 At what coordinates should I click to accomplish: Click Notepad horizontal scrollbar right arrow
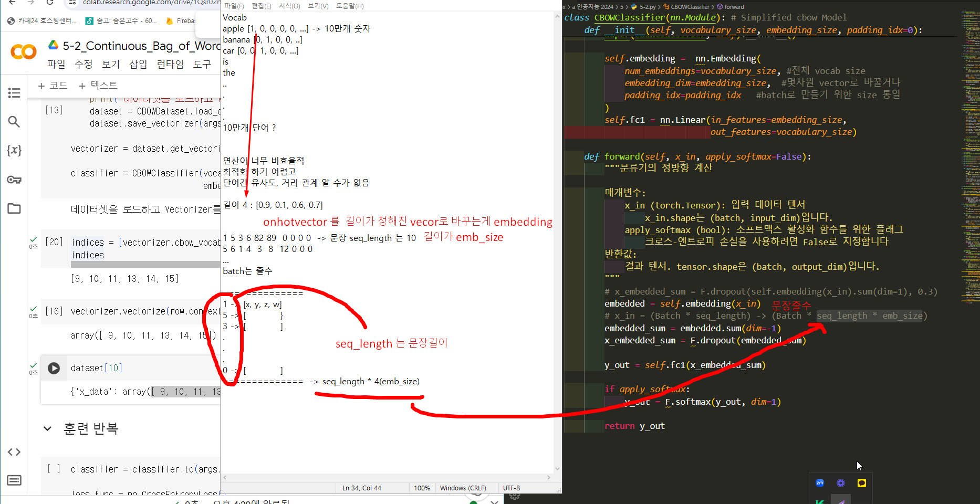pyautogui.click(x=549, y=478)
